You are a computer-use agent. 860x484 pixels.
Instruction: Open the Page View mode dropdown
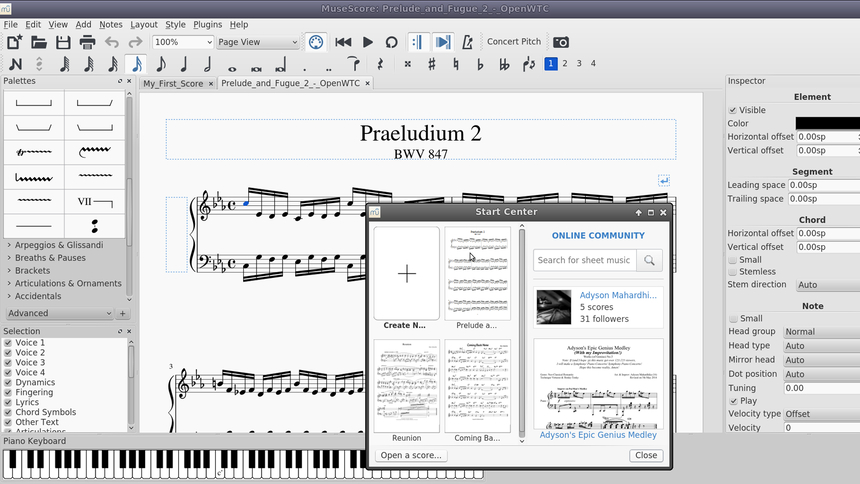tap(257, 42)
